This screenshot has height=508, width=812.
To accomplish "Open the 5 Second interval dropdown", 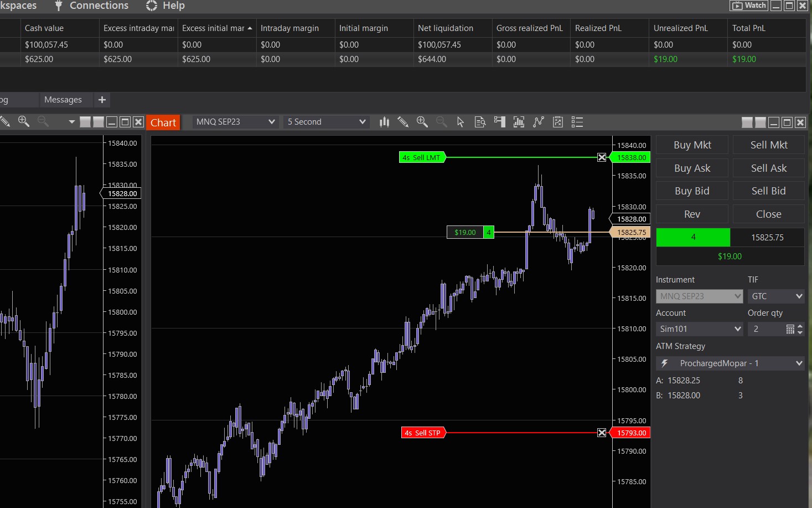I will [326, 122].
